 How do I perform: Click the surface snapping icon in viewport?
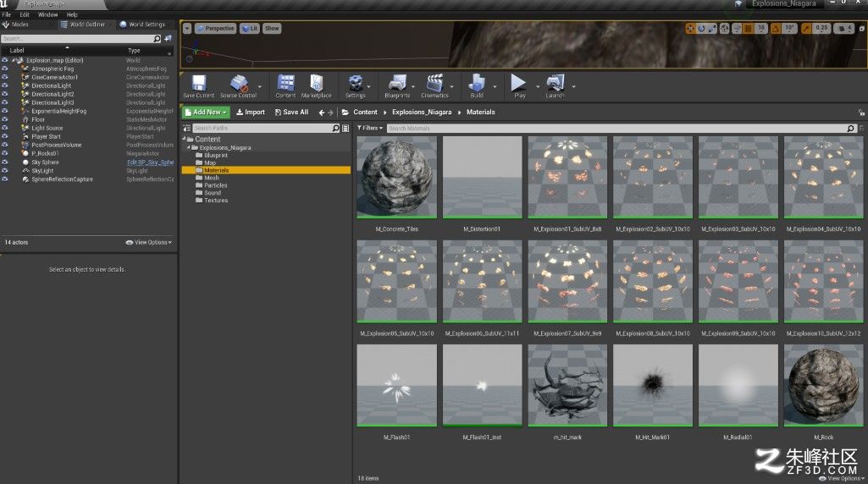tap(737, 28)
